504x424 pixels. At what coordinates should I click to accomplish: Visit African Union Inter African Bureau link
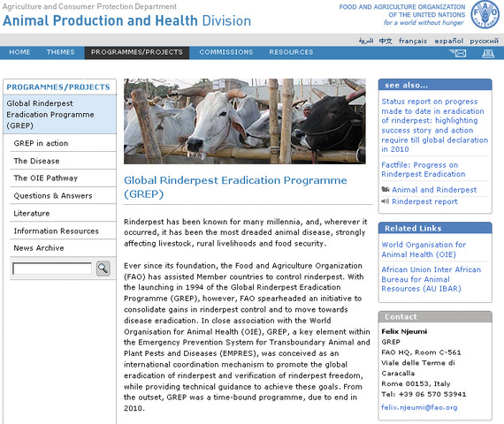(431, 279)
